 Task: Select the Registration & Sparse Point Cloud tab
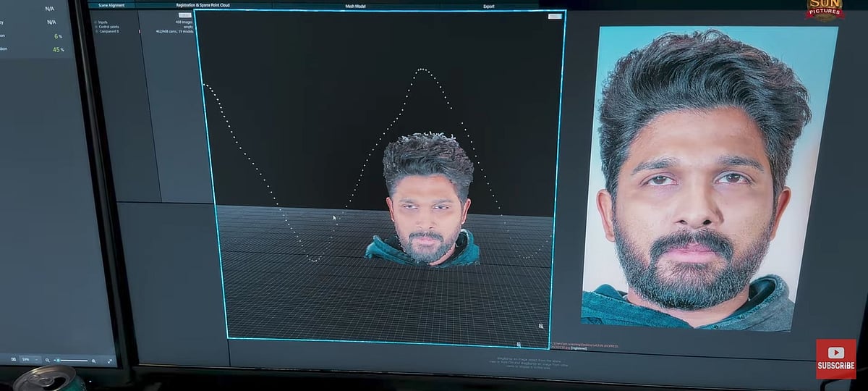tap(202, 5)
